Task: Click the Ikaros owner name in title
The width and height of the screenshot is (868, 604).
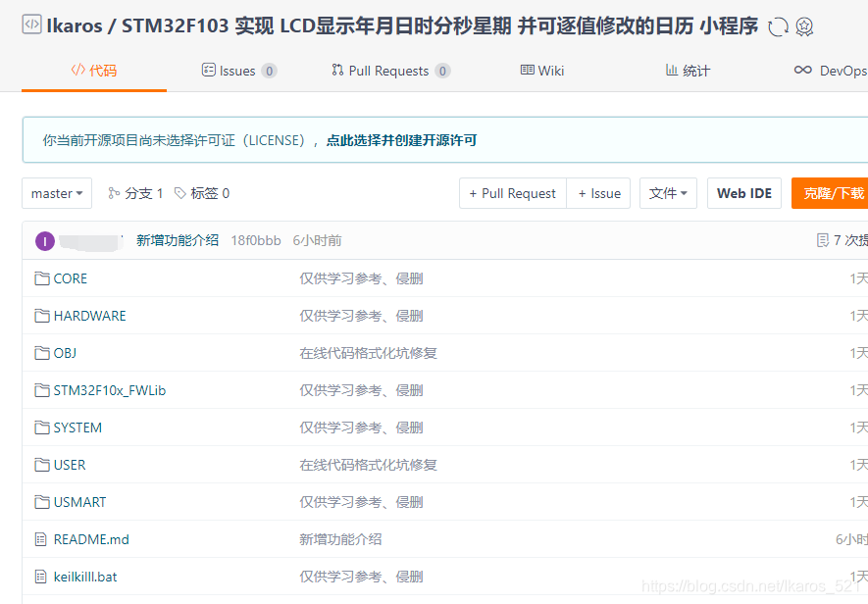Action: pyautogui.click(x=75, y=26)
